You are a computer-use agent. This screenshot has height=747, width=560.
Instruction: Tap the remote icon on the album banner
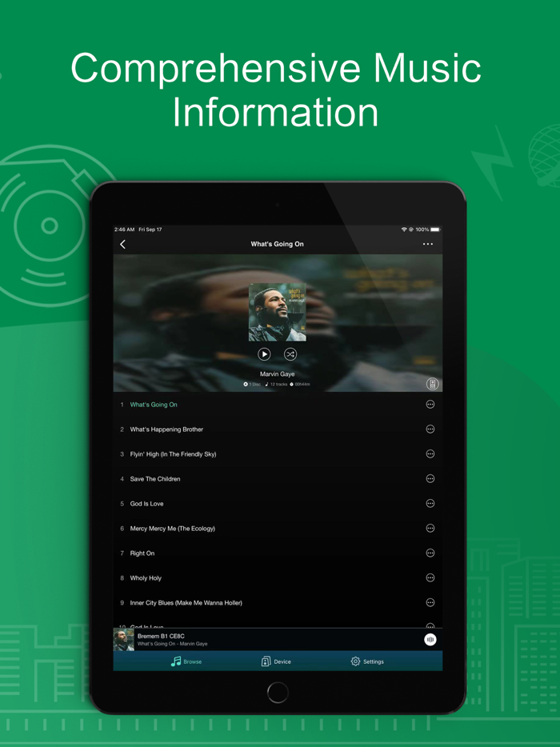(432, 384)
